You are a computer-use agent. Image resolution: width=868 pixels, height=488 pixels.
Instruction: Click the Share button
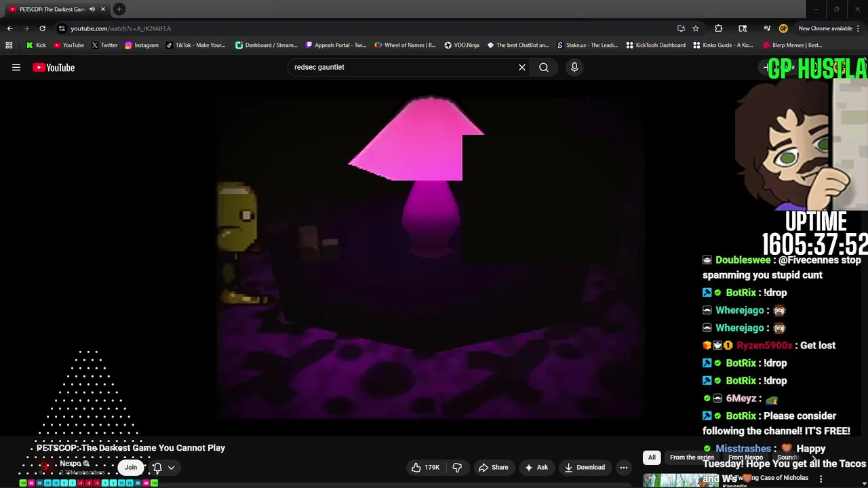coord(493,467)
